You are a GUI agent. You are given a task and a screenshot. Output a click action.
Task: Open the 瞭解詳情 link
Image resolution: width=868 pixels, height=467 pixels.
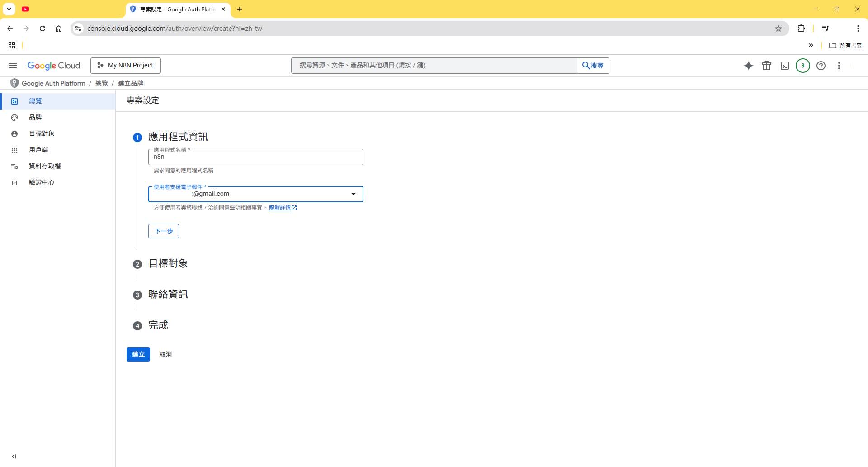(x=280, y=207)
